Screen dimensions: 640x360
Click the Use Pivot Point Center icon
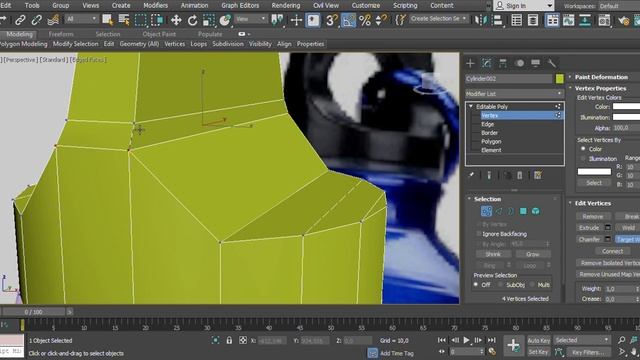(x=277, y=20)
